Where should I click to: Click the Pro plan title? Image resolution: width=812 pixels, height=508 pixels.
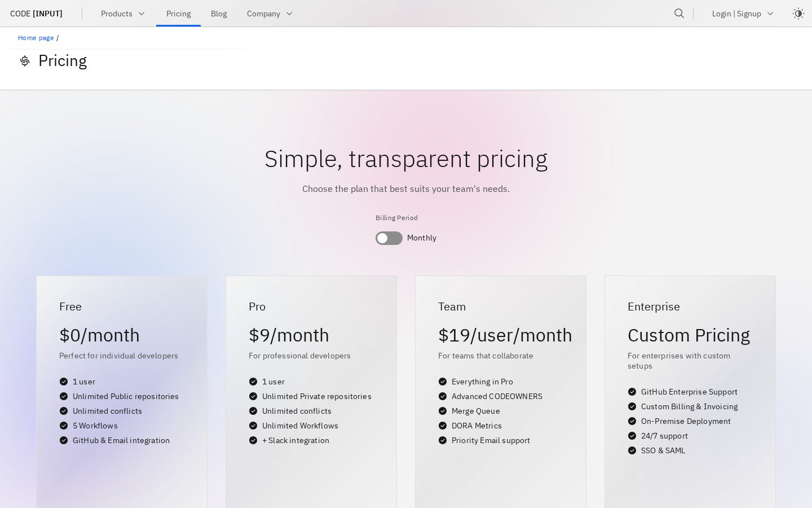point(257,306)
